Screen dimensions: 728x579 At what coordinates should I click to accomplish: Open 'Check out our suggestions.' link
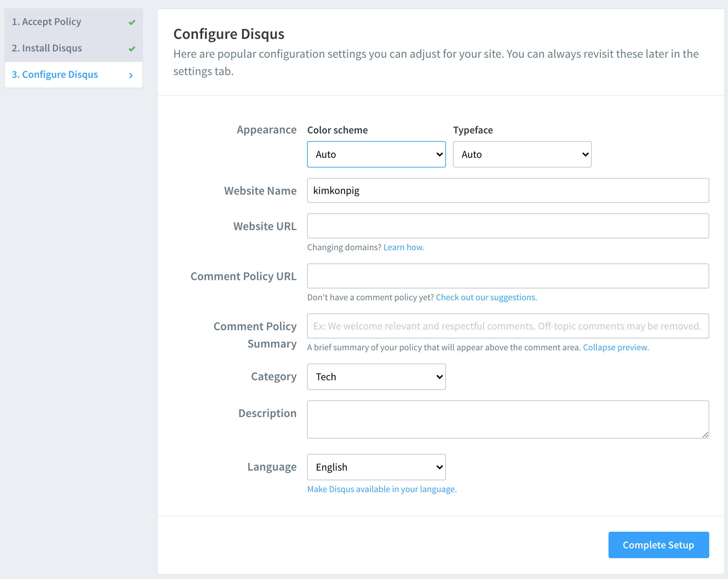coord(486,297)
